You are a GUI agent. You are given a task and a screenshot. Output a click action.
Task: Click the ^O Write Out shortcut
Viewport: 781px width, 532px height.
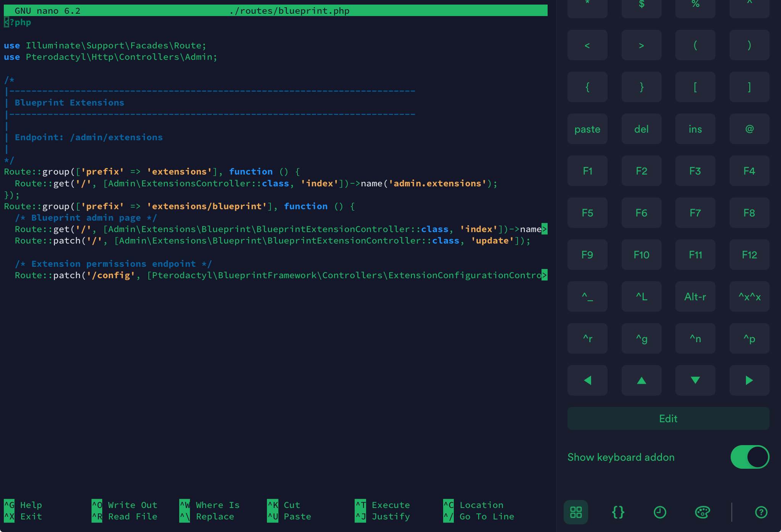click(x=124, y=505)
